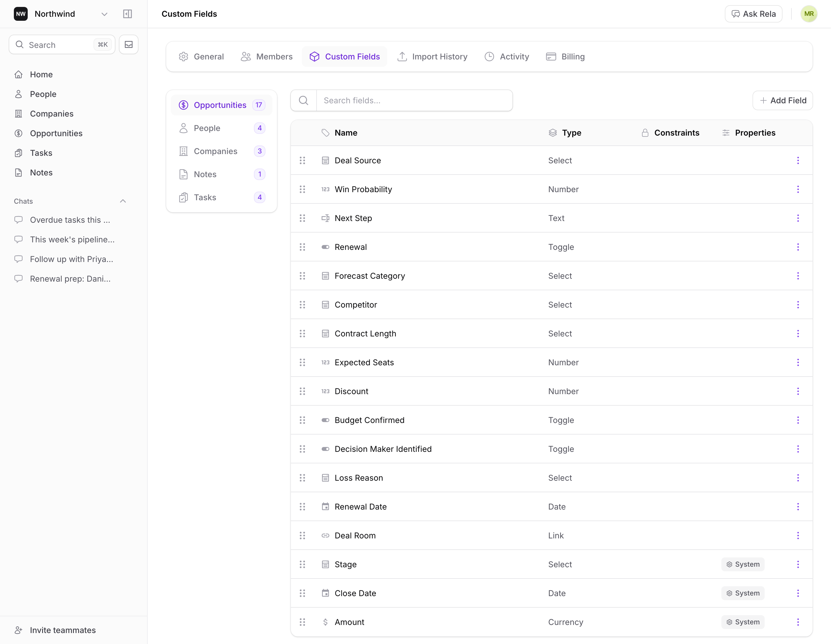Open Ask Rela assistant

point(753,14)
